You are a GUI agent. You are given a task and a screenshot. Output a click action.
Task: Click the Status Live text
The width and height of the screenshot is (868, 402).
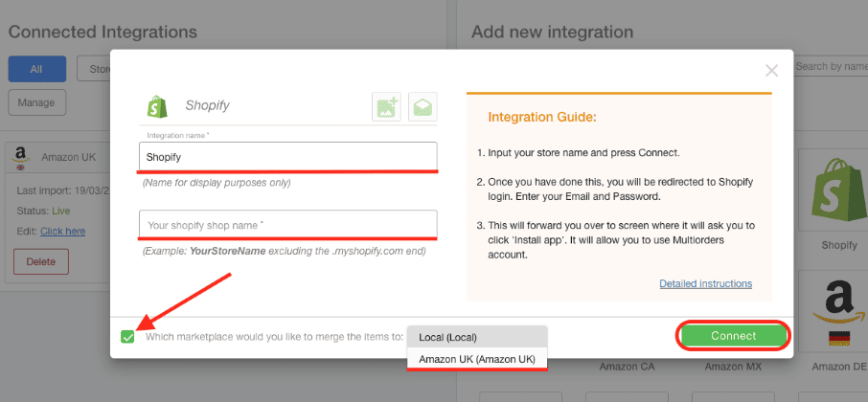click(x=44, y=211)
